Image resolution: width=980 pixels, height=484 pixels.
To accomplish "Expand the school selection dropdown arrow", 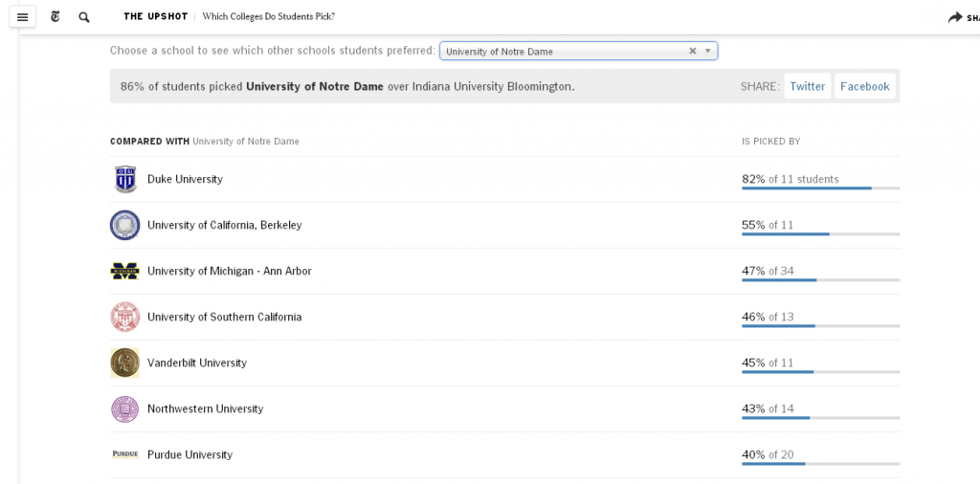I will [x=707, y=52].
